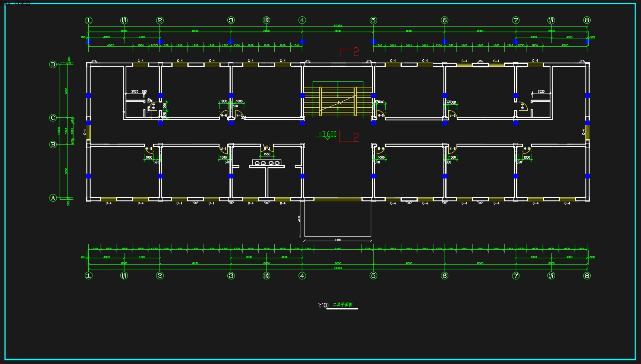
Task: Pick grid bubble 7 below the plan
Action: [x=516, y=276]
